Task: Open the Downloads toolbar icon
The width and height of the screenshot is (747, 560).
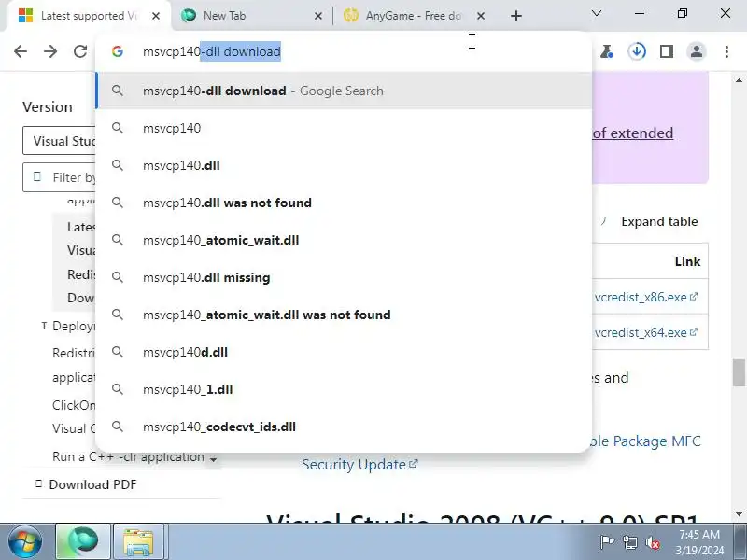Action: (637, 51)
